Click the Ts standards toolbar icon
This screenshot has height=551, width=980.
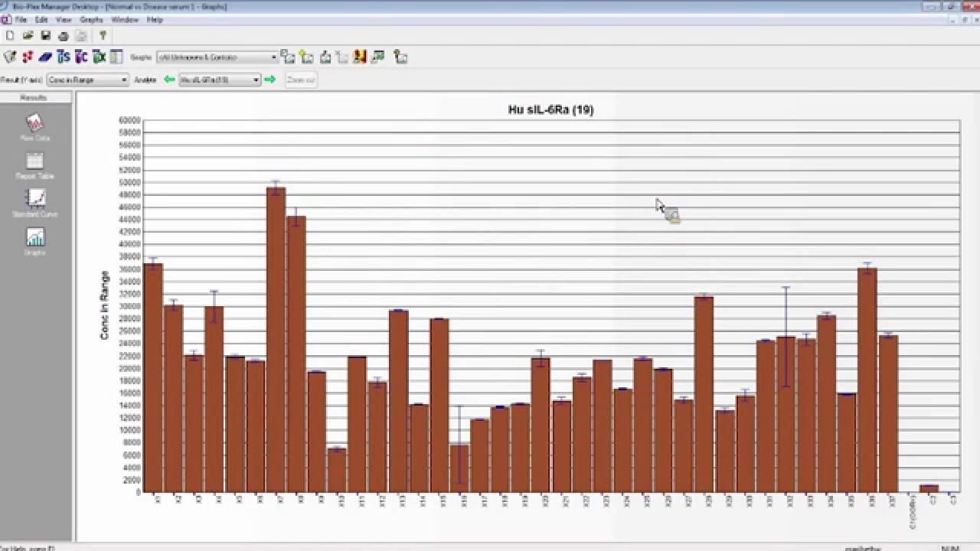click(63, 57)
